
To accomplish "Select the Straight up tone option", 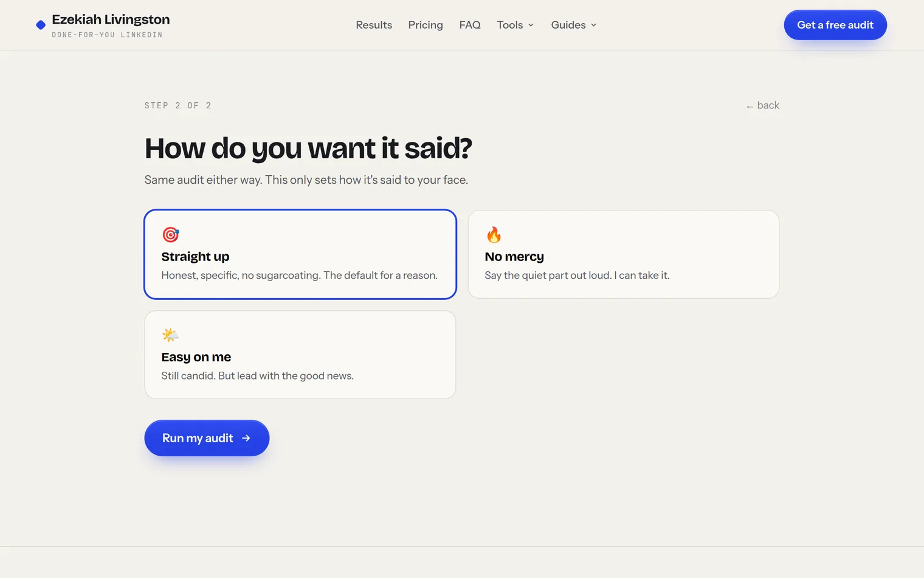I will click(300, 254).
